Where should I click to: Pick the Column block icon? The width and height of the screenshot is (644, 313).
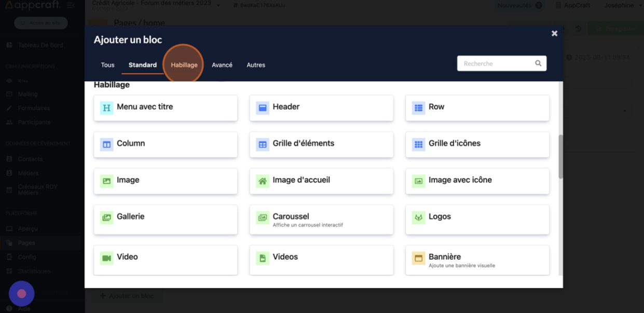[106, 145]
